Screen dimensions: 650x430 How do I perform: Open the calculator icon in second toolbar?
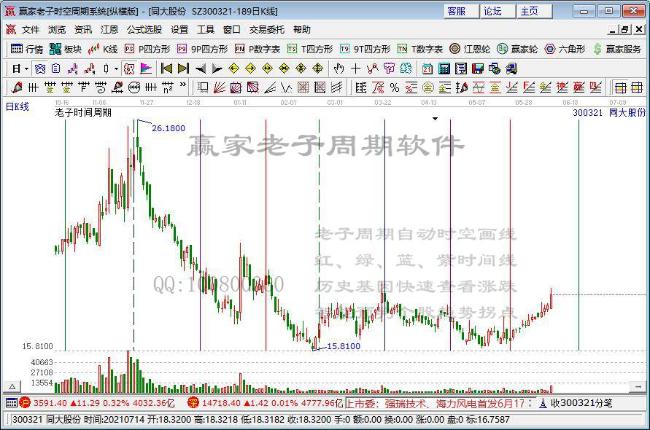point(444,68)
